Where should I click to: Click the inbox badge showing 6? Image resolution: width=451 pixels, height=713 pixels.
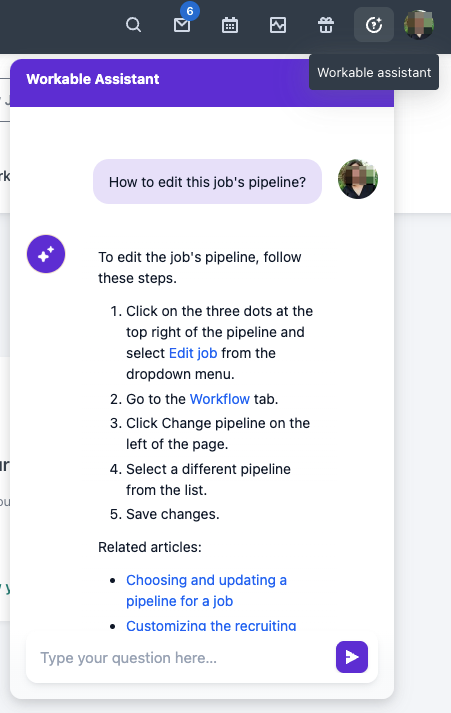point(190,11)
